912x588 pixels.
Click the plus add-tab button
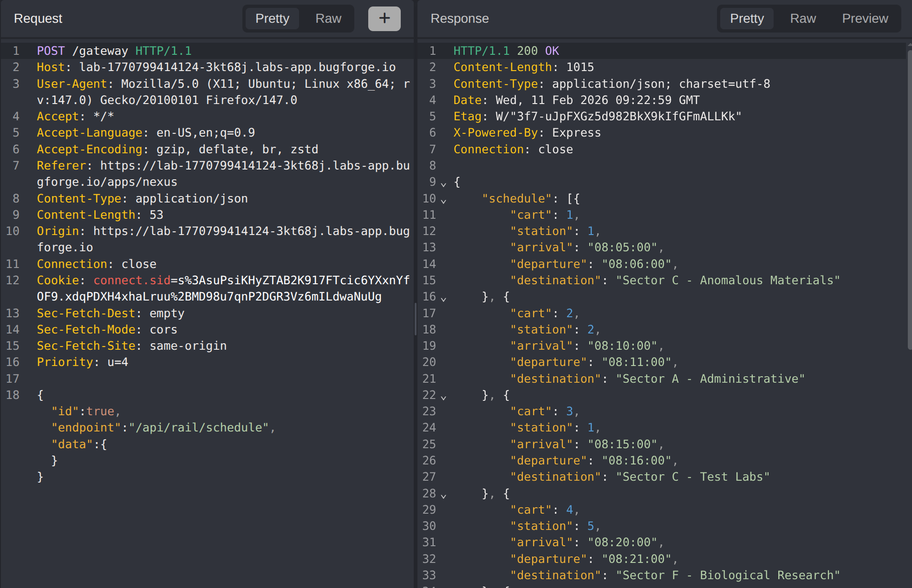coord(384,19)
